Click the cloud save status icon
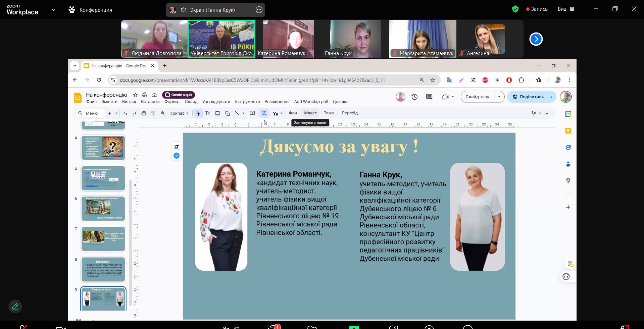This screenshot has width=644, height=329. (154, 95)
